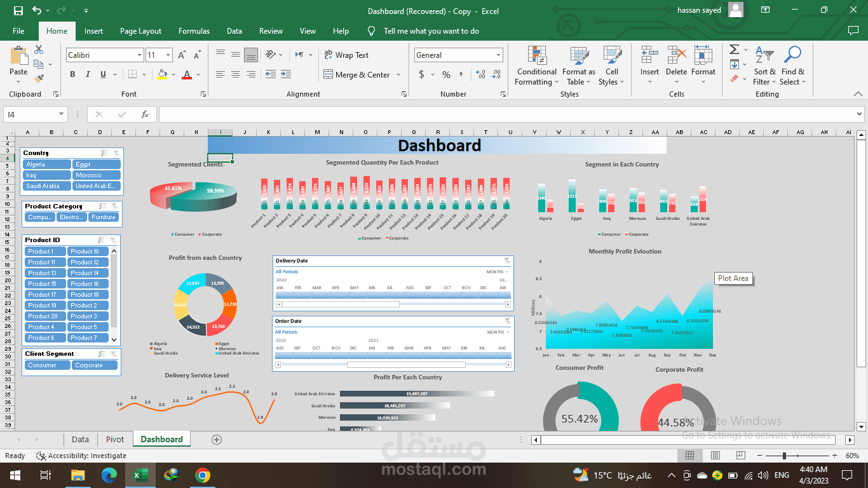
Task: Toggle the Egypt filter in Country slicer
Action: 97,165
